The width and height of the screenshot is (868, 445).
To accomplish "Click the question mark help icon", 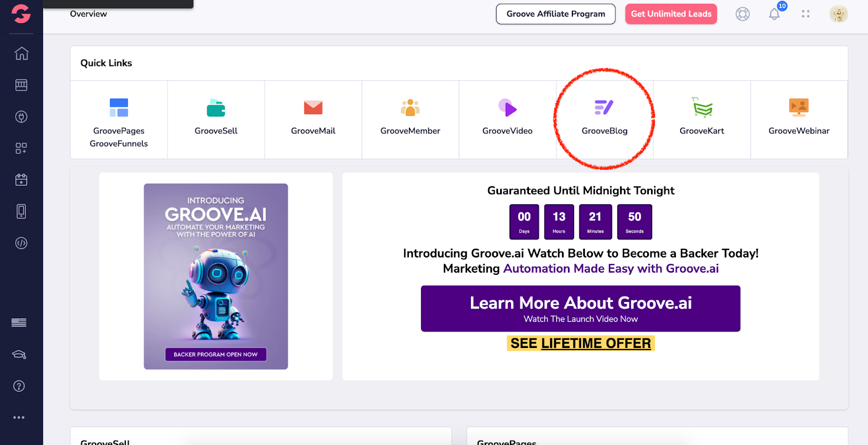I will click(19, 386).
